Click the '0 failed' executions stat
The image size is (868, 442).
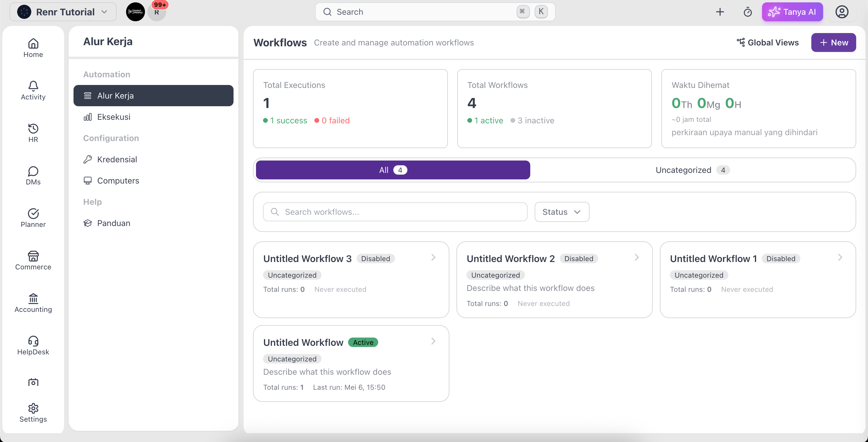(x=332, y=120)
